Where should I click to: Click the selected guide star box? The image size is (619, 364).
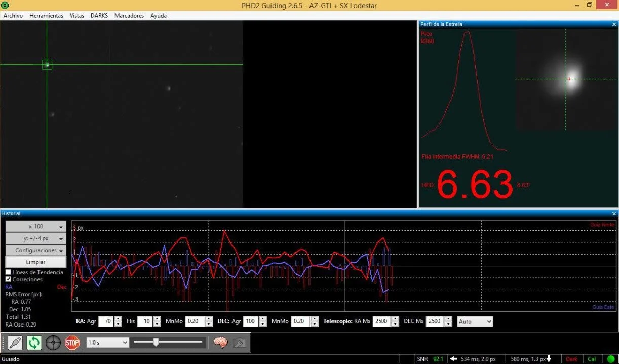pos(47,64)
